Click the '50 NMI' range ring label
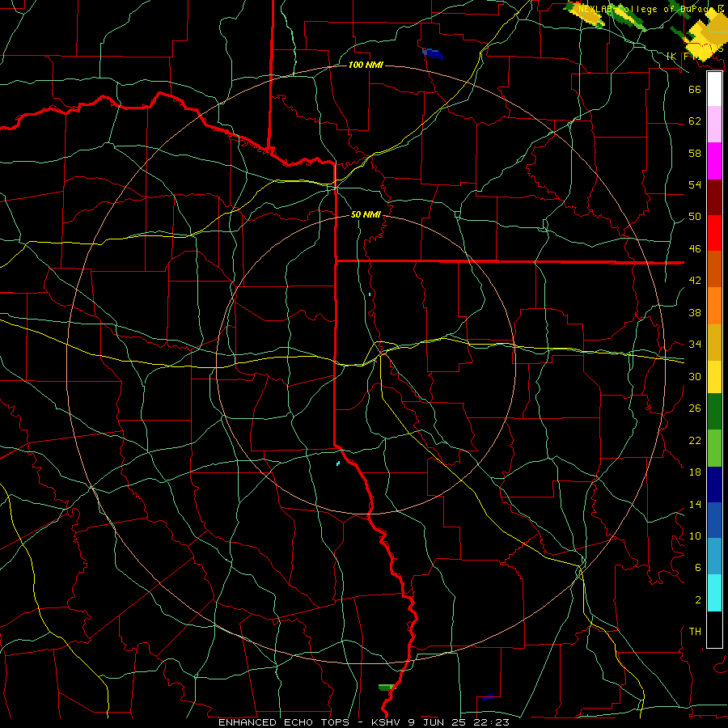This screenshot has height=728, width=728. point(366,214)
